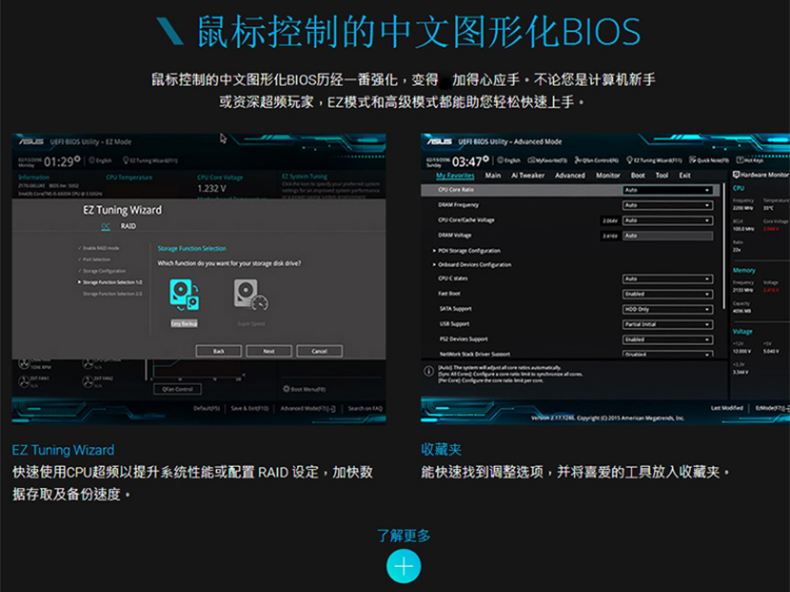
Task: Click Advanced Mode(F7) in EZ Mode footer
Action: (308, 409)
